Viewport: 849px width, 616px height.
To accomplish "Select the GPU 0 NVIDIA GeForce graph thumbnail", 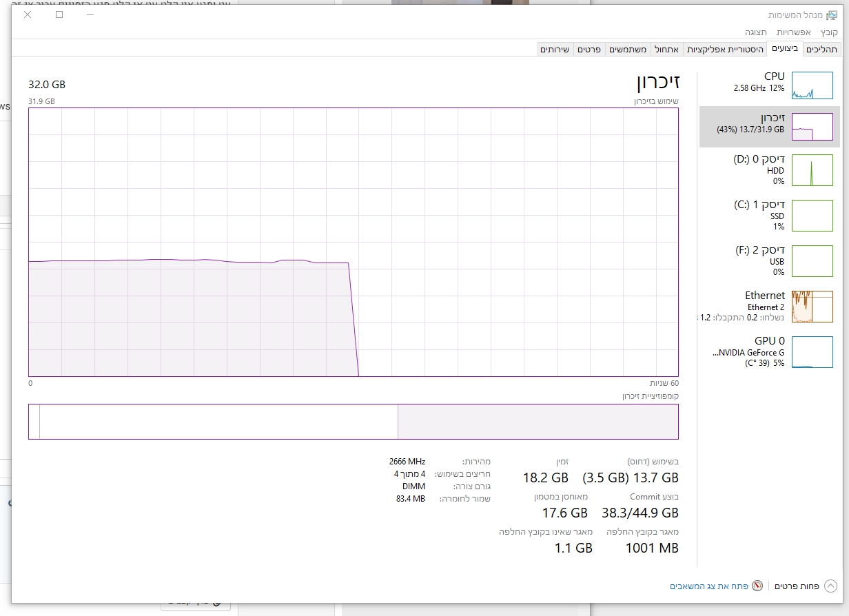I will pyautogui.click(x=812, y=352).
